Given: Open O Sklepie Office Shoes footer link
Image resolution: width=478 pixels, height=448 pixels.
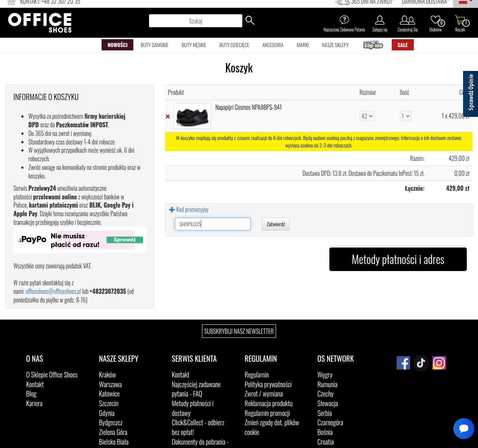Looking at the screenshot, I should click(x=52, y=375).
